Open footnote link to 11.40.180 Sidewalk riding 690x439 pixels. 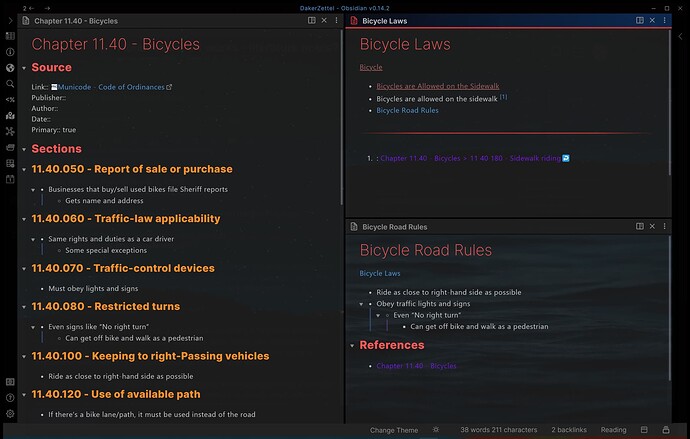(470, 158)
